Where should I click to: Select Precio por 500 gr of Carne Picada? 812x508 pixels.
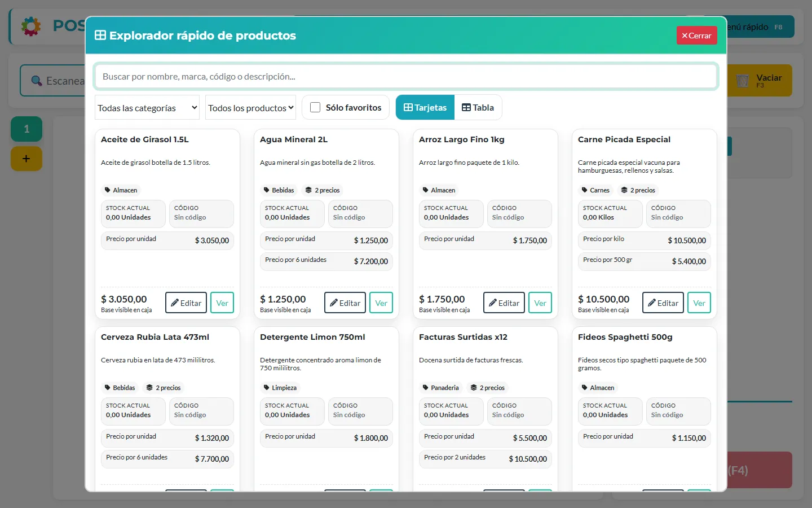coord(645,261)
